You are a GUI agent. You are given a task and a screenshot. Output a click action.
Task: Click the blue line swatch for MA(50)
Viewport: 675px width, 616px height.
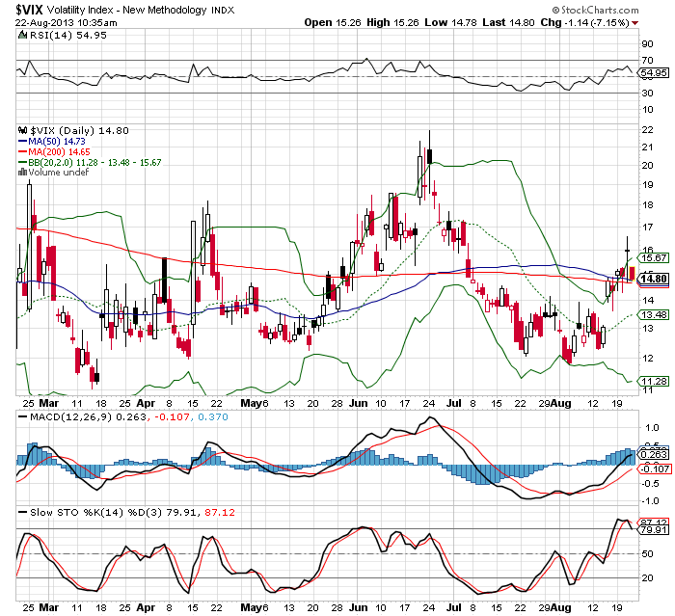click(x=22, y=141)
